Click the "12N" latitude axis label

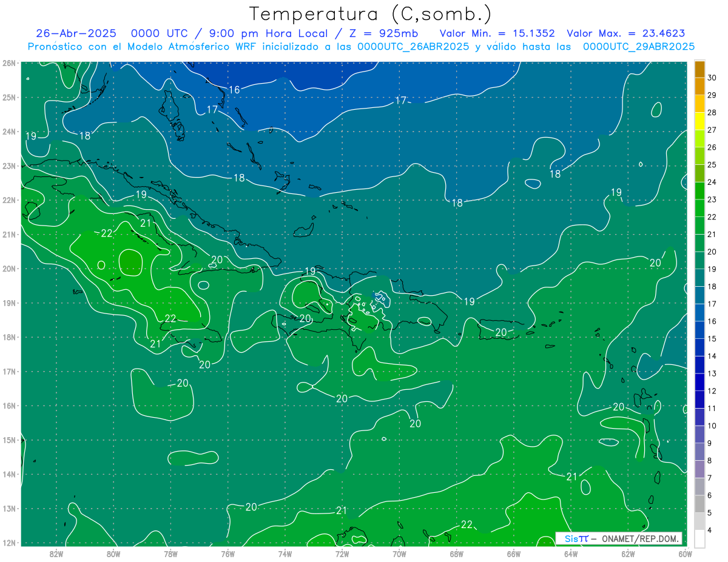pyautogui.click(x=8, y=543)
